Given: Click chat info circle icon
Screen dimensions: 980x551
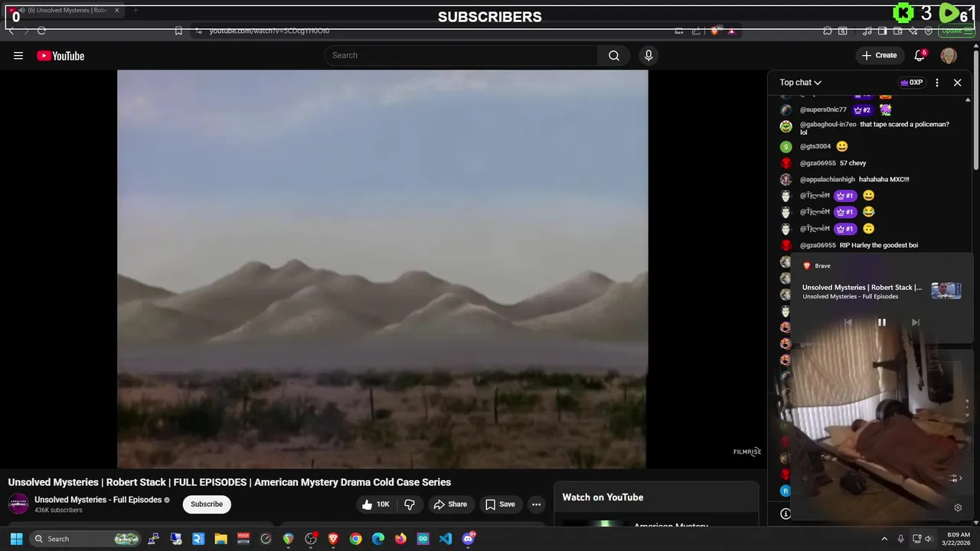Looking at the screenshot, I should click(x=785, y=514).
